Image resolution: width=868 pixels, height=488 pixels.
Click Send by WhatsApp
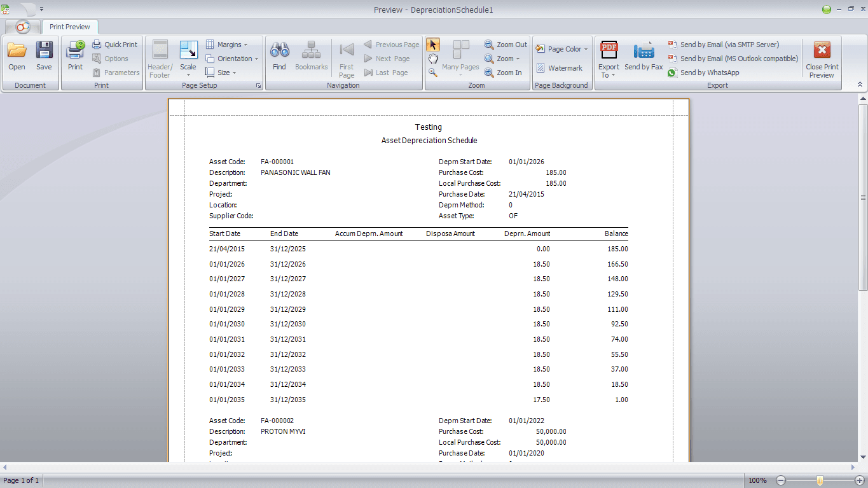(709, 73)
